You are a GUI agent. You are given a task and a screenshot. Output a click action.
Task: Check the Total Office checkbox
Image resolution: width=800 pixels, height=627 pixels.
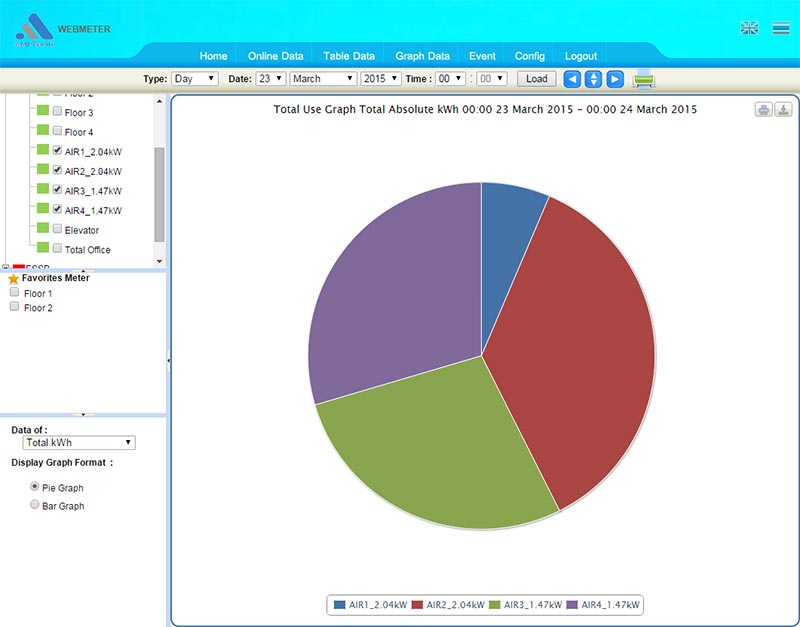tap(57, 248)
